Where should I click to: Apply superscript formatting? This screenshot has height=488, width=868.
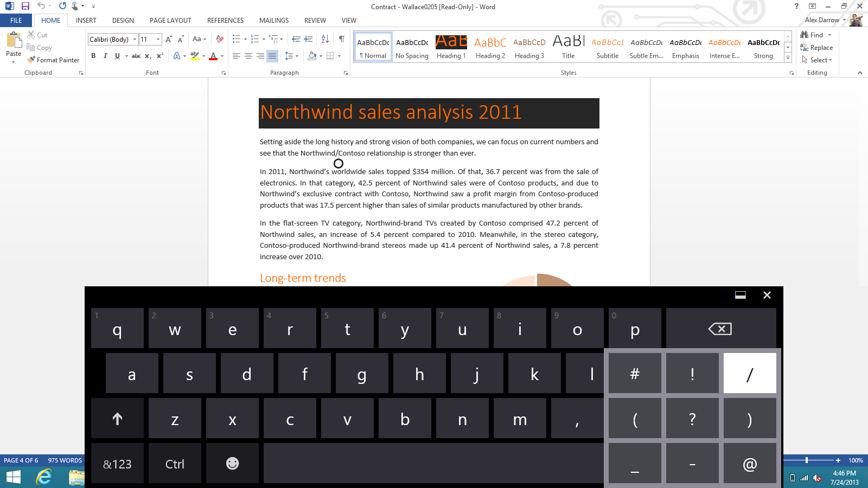coord(160,56)
